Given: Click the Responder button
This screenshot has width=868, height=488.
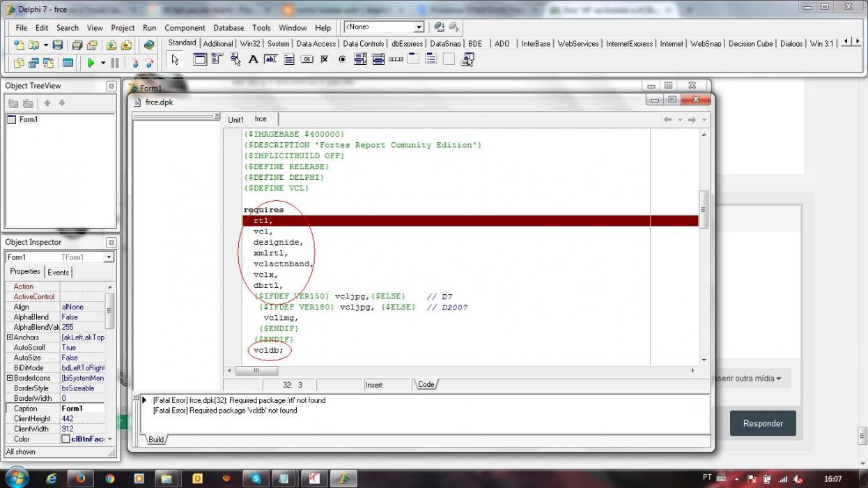Looking at the screenshot, I should coord(763,423).
